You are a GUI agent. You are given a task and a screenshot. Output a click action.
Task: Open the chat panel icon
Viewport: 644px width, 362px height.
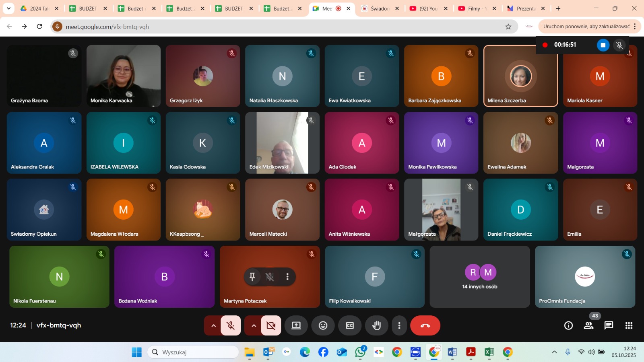[x=609, y=325]
